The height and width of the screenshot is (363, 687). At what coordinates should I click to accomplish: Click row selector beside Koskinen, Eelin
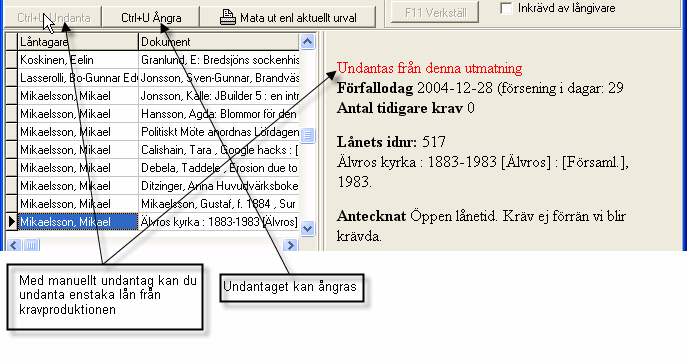pyautogui.click(x=11, y=60)
